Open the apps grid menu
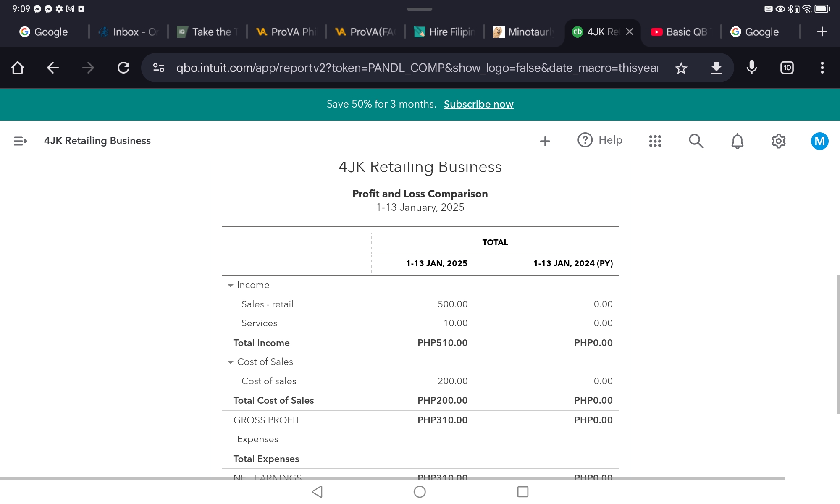The width and height of the screenshot is (840, 504). 655,141
